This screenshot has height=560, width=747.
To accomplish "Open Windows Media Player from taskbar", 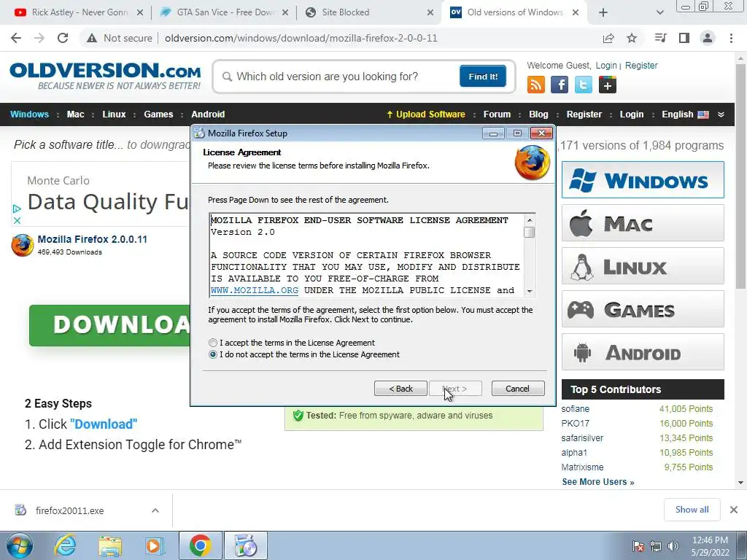I will pyautogui.click(x=154, y=545).
